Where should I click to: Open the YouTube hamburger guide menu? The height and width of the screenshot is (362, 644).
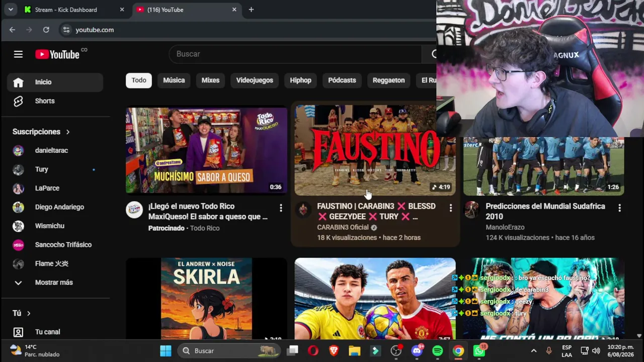(18, 54)
